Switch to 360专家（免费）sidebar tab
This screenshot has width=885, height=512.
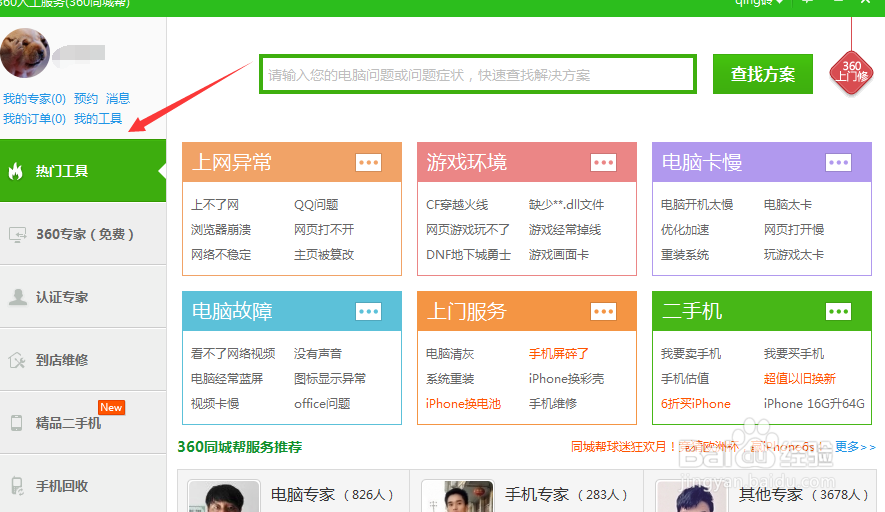83,234
